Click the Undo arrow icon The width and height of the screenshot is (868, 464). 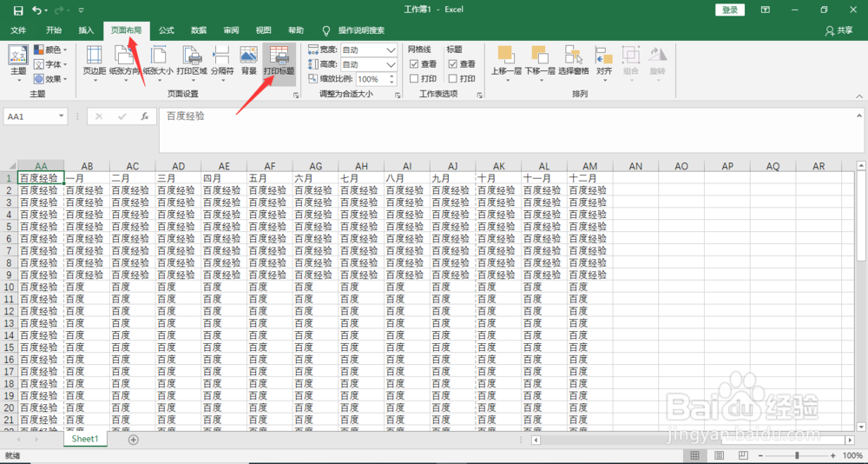pos(37,10)
